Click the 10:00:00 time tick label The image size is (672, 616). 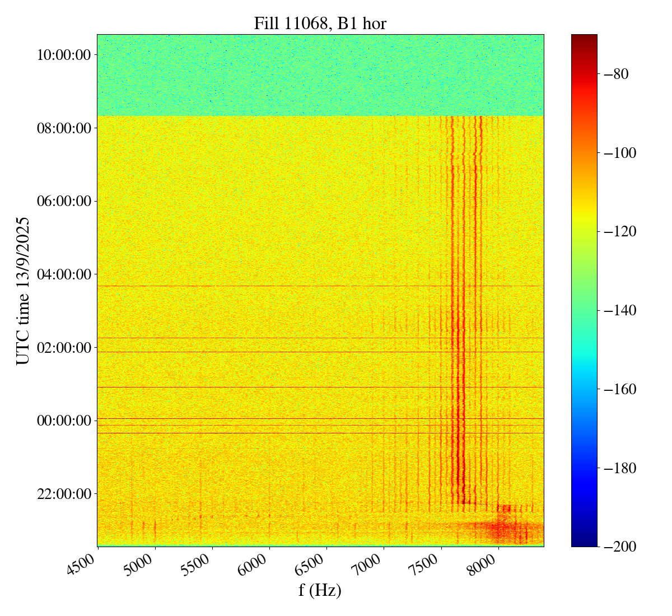tap(64, 55)
